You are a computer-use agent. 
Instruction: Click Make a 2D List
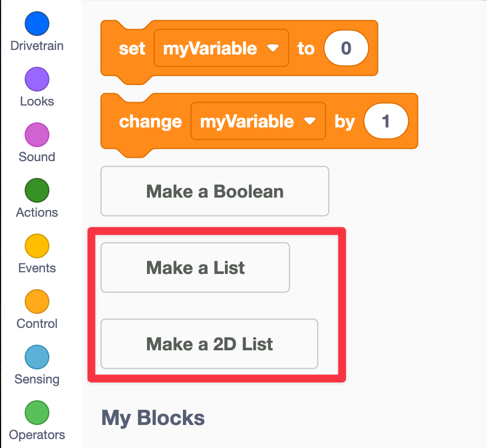(209, 344)
